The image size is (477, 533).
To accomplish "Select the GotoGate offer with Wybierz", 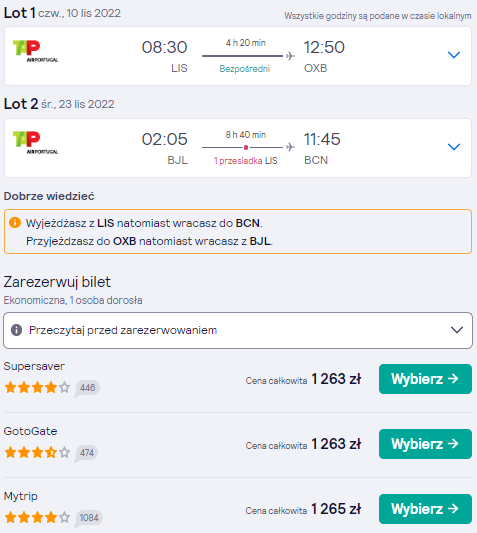I will 425,444.
